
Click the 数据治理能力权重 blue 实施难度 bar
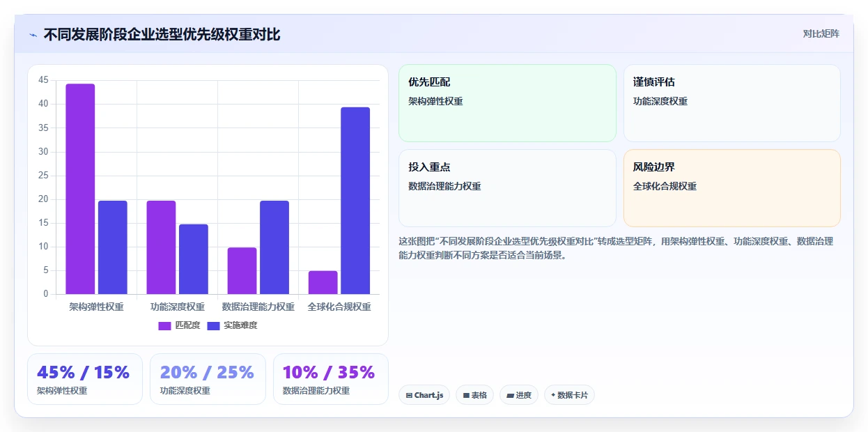(274, 247)
